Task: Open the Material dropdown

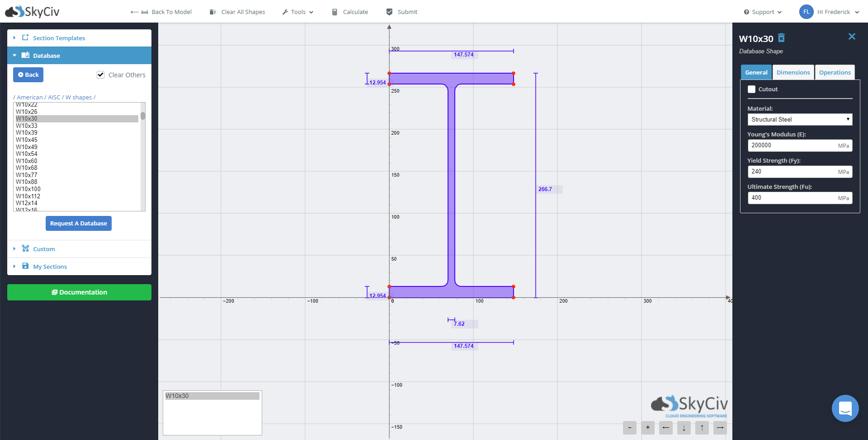Action: [799, 119]
